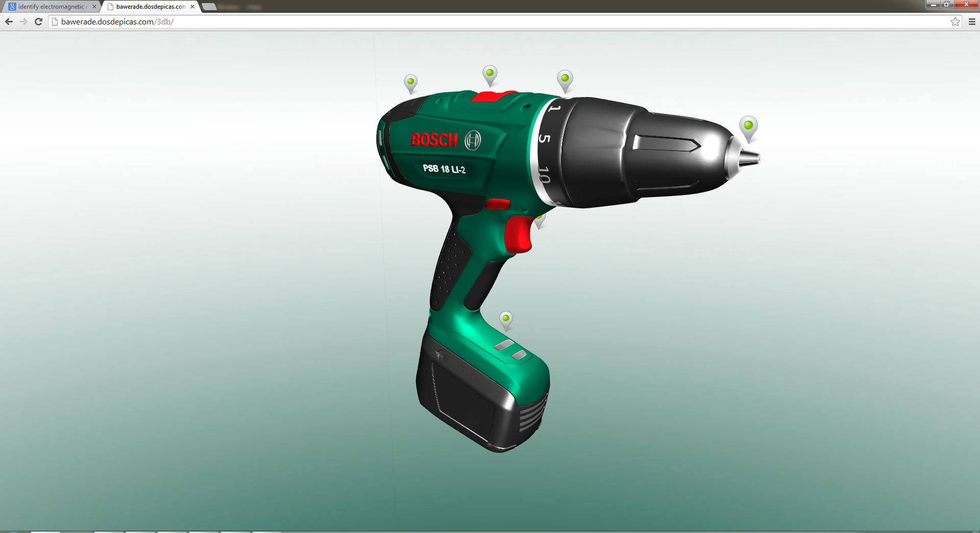Screen dimensions: 980x533
Task: Switch to the "identify electromagnetic" tab
Action: pyautogui.click(x=51, y=7)
